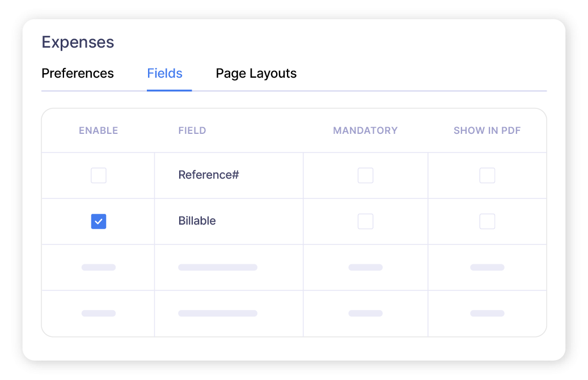
Task: Click the loading placeholder in fourth row Enable column
Action: pyautogui.click(x=98, y=313)
